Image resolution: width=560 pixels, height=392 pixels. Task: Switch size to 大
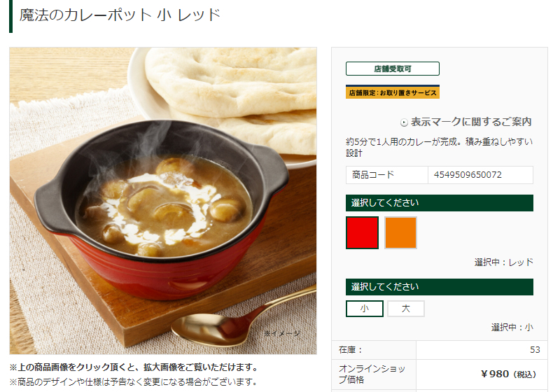[406, 309]
